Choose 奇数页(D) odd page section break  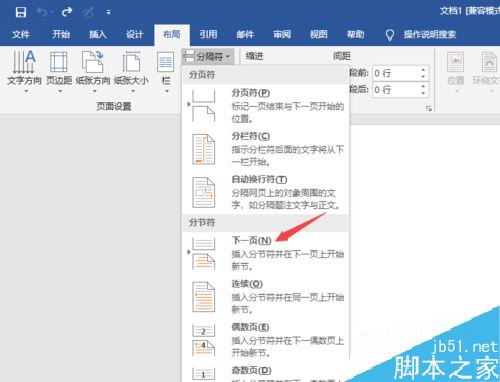coord(265,373)
